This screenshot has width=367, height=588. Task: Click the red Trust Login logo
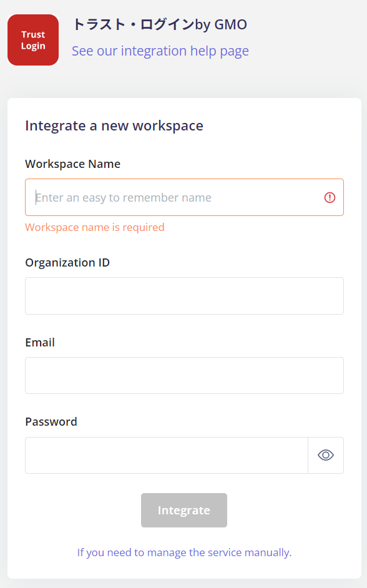pyautogui.click(x=33, y=40)
